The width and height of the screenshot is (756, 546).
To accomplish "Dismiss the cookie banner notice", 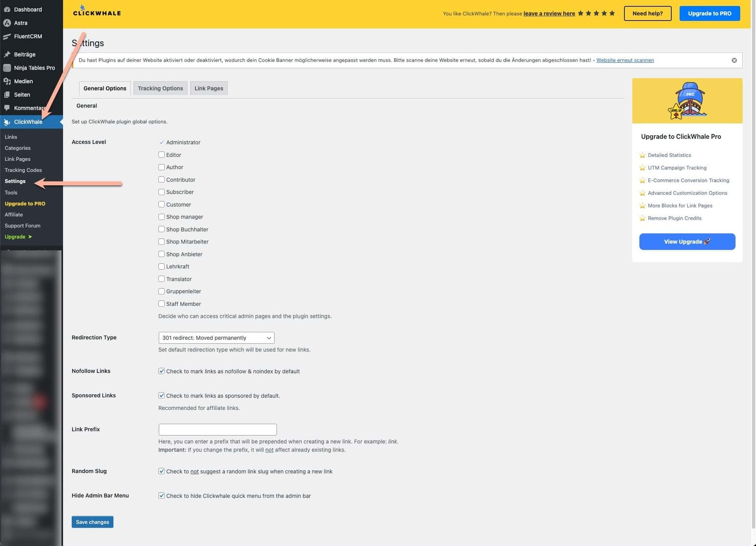I will pos(734,61).
